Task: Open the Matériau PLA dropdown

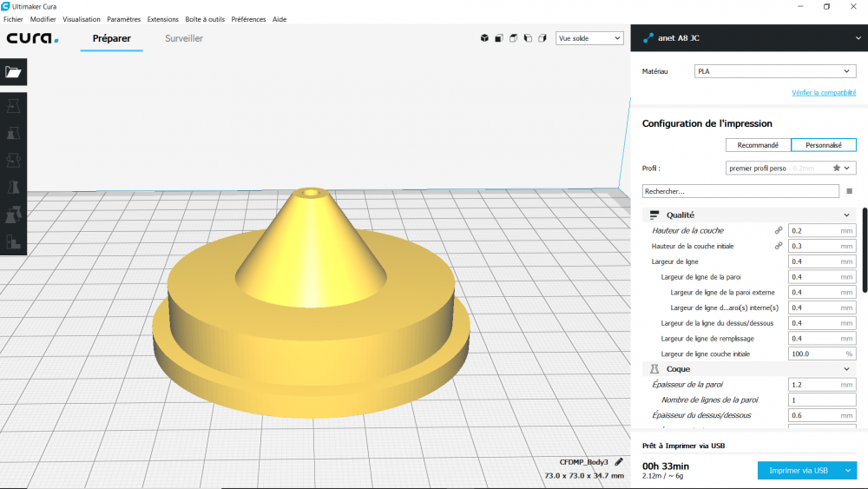Action: 775,71
